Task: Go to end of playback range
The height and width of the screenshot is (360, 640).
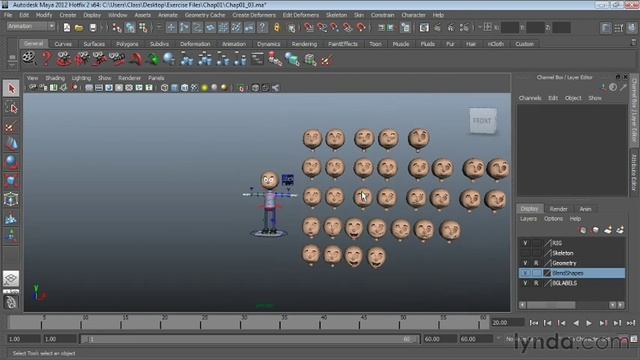Action: (631, 323)
